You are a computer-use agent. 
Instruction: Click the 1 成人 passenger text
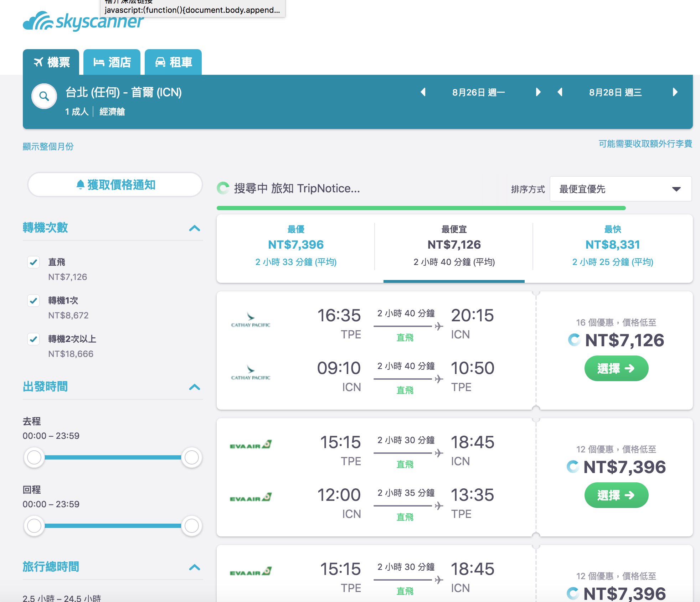pyautogui.click(x=77, y=112)
